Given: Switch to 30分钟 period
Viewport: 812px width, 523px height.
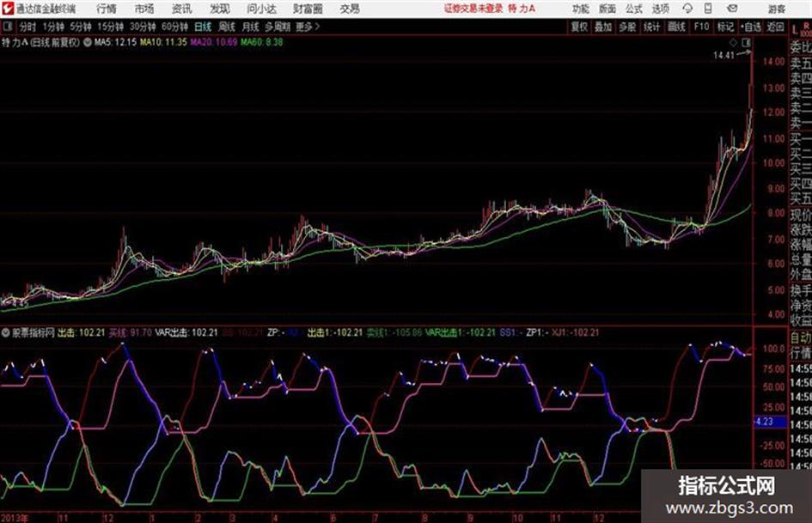Looking at the screenshot, I should tap(143, 27).
